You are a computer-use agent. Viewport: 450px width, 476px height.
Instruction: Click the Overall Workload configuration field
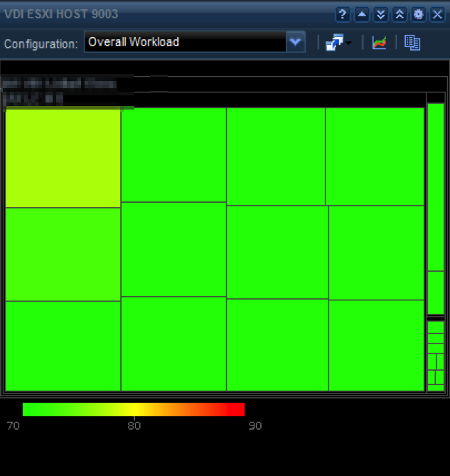185,42
